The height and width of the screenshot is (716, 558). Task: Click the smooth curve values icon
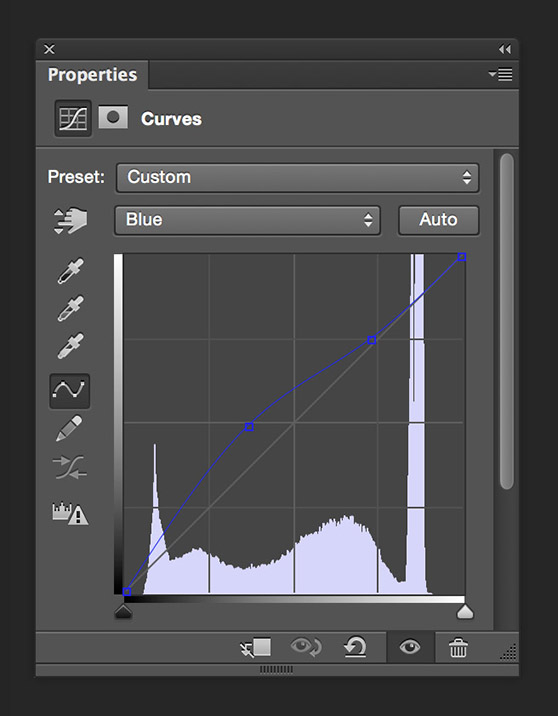(x=69, y=467)
